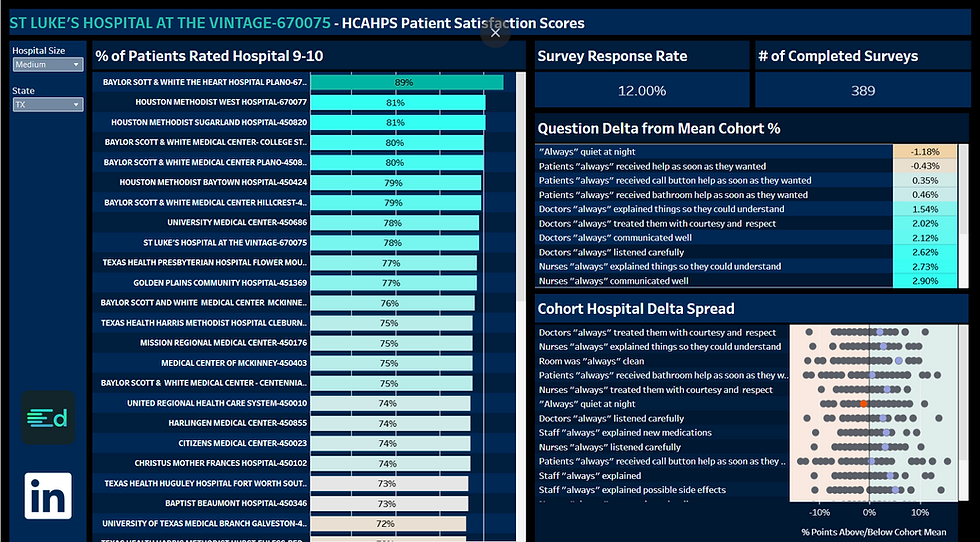This screenshot has height=542, width=980.
Task: Click the purple dot in the 'Room was always clean' row
Action: pyautogui.click(x=899, y=361)
